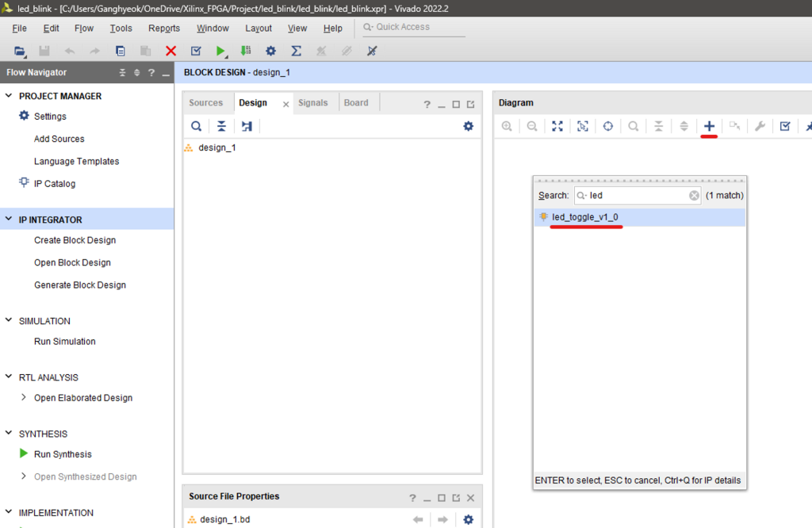Click the crossed-tools icon in main toolbar
The image size is (812, 528).
pyautogui.click(x=372, y=51)
